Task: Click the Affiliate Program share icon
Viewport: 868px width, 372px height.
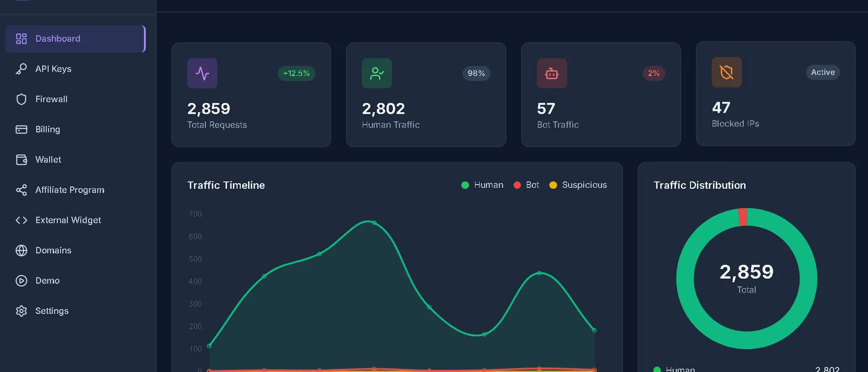Action: coord(21,190)
